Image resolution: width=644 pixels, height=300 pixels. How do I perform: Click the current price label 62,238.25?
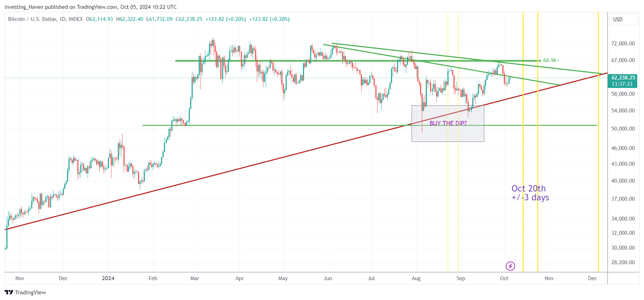[623, 78]
